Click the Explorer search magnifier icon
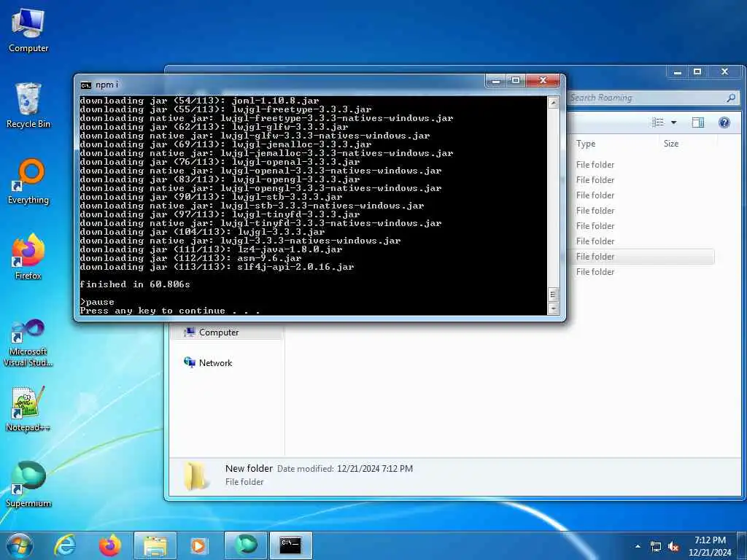747x560 pixels. point(731,98)
